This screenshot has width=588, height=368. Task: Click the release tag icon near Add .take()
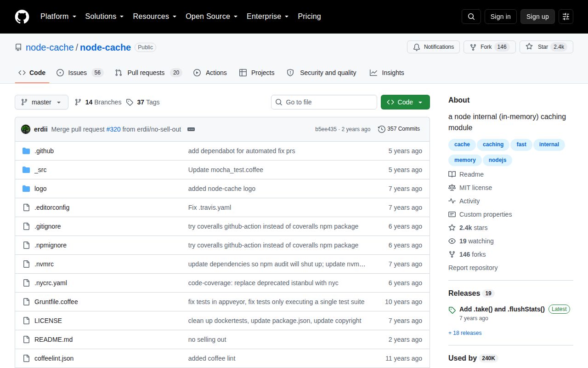(452, 310)
